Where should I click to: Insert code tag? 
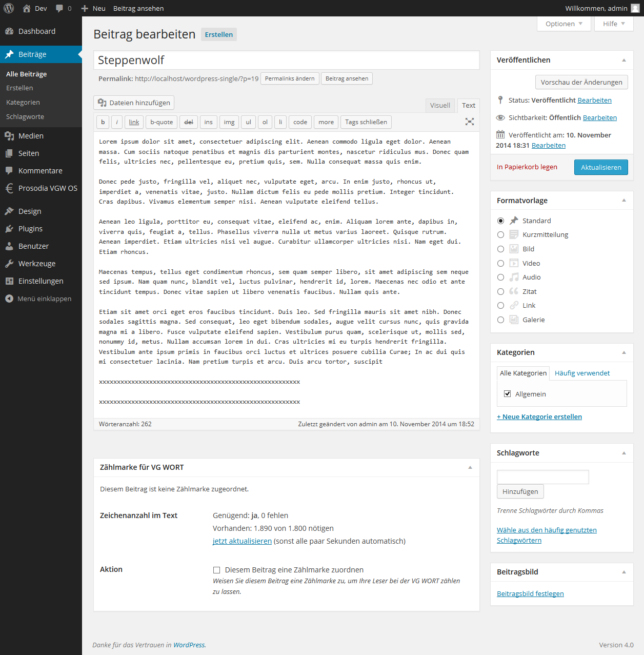[300, 122]
